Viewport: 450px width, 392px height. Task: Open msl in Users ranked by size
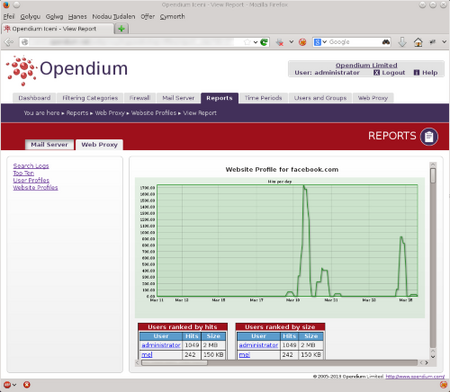pyautogui.click(x=244, y=355)
